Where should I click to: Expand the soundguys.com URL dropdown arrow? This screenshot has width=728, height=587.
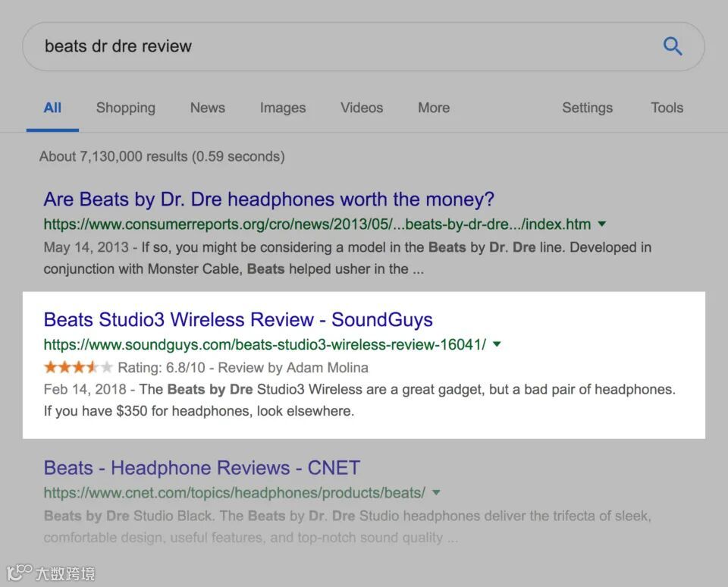point(497,344)
